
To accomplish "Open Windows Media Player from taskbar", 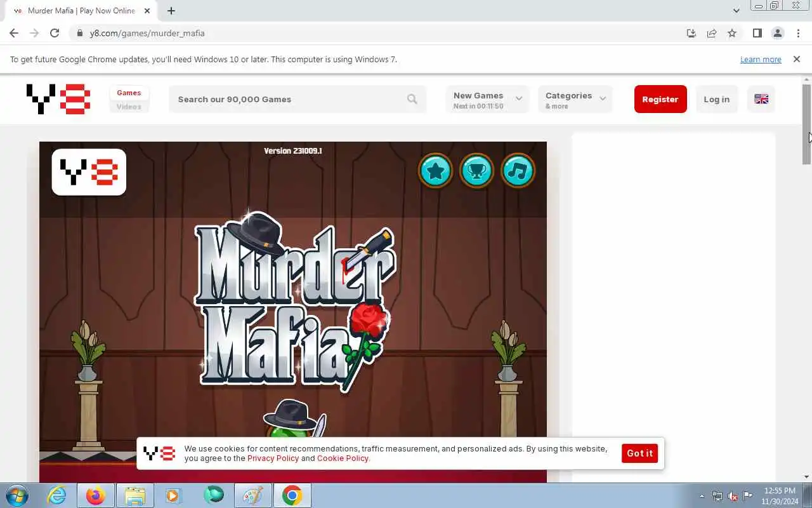I will tap(174, 495).
